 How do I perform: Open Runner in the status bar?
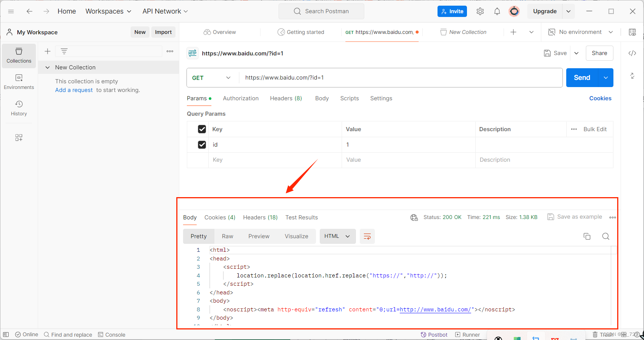coord(467,335)
